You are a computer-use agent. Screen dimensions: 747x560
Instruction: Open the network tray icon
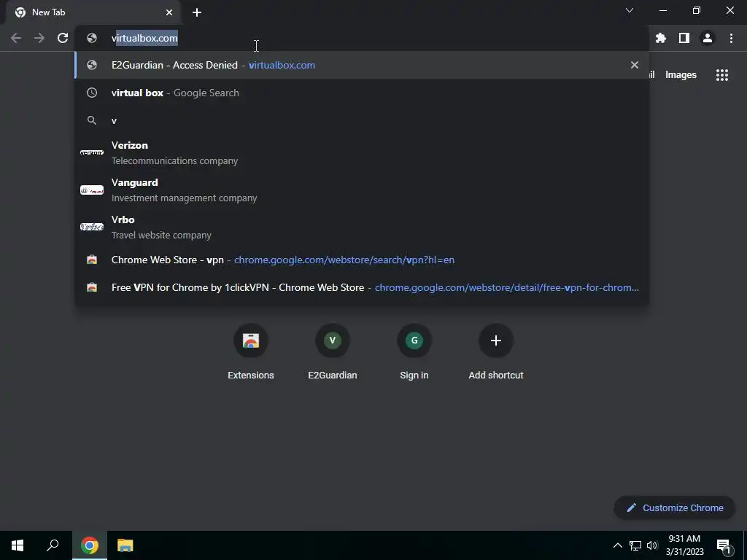pyautogui.click(x=635, y=545)
